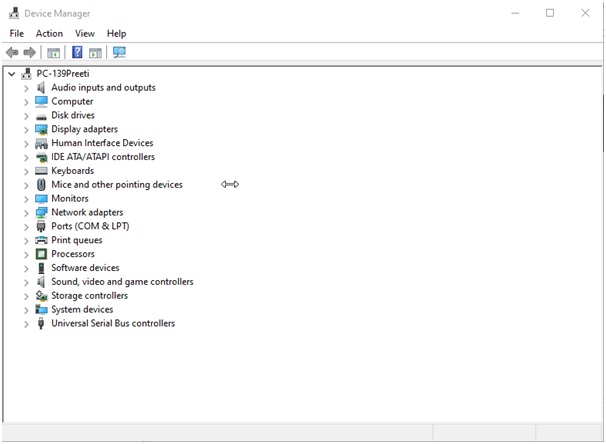606x444 pixels.
Task: Click the Audio inputs and outputs speaker icon
Action: [41, 88]
